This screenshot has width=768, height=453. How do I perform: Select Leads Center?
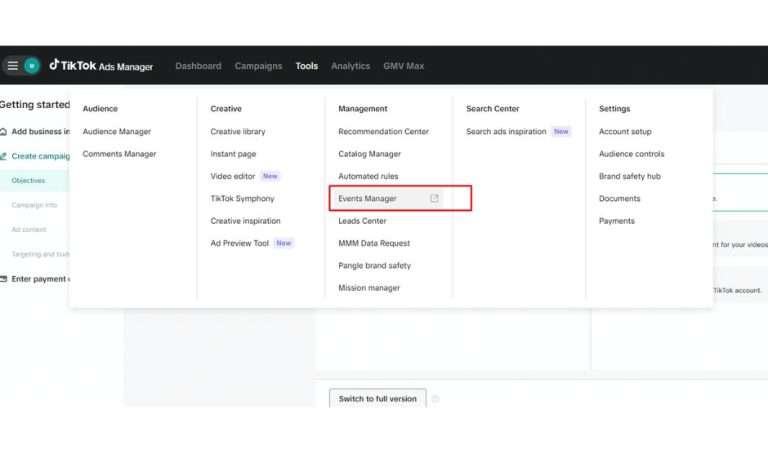(x=362, y=221)
